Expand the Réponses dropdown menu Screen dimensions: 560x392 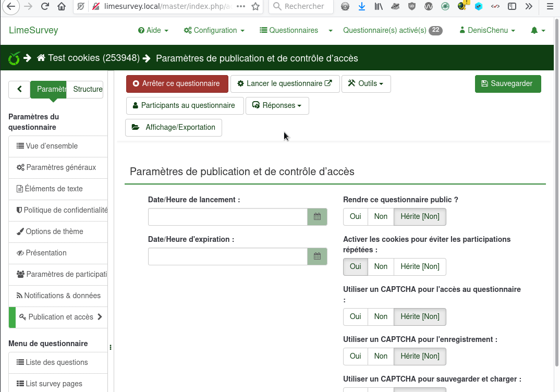point(277,105)
